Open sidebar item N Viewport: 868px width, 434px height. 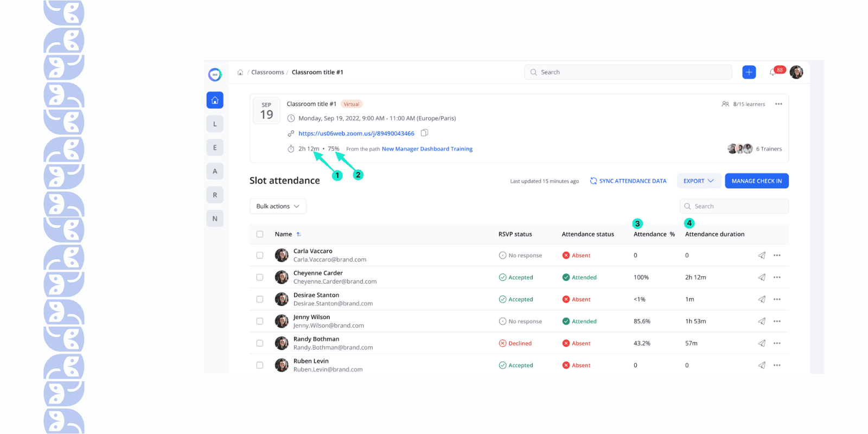coord(215,219)
